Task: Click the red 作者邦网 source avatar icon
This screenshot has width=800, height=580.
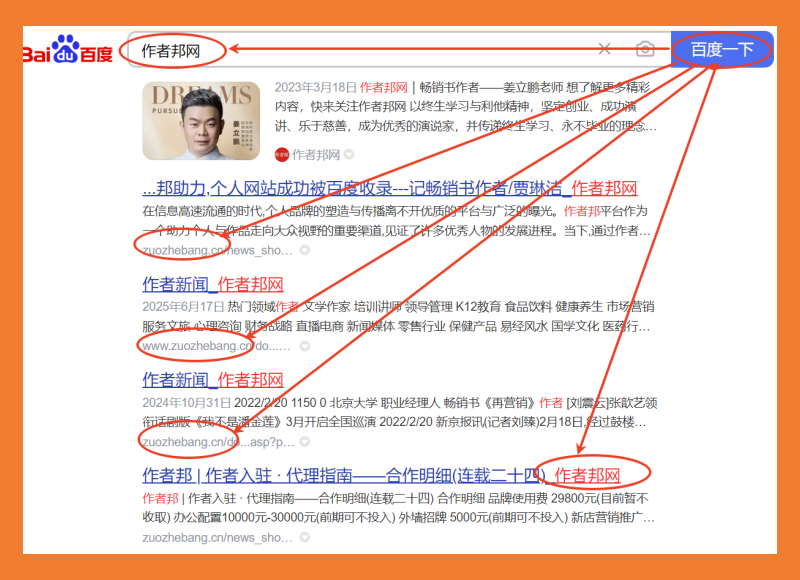Action: coord(282,155)
